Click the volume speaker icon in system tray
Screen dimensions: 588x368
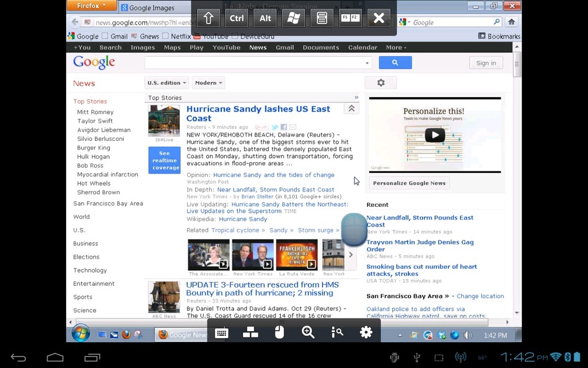coord(467,335)
